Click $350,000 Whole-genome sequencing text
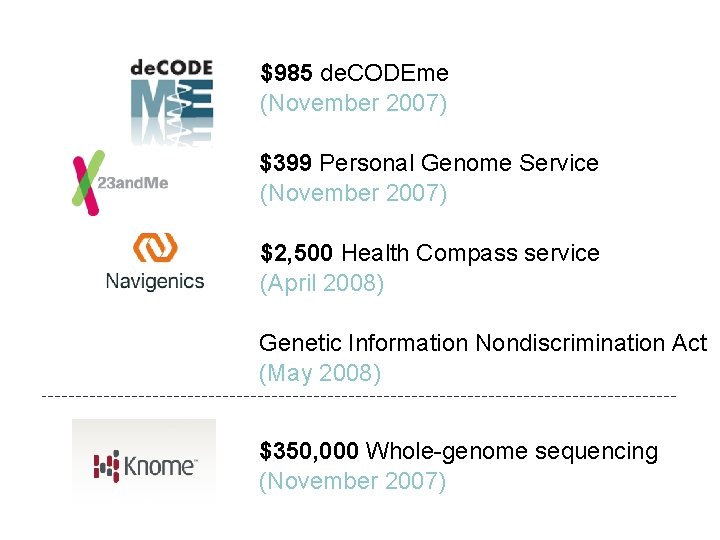Image resolution: width=720 pixels, height=540 pixels. 458,451
